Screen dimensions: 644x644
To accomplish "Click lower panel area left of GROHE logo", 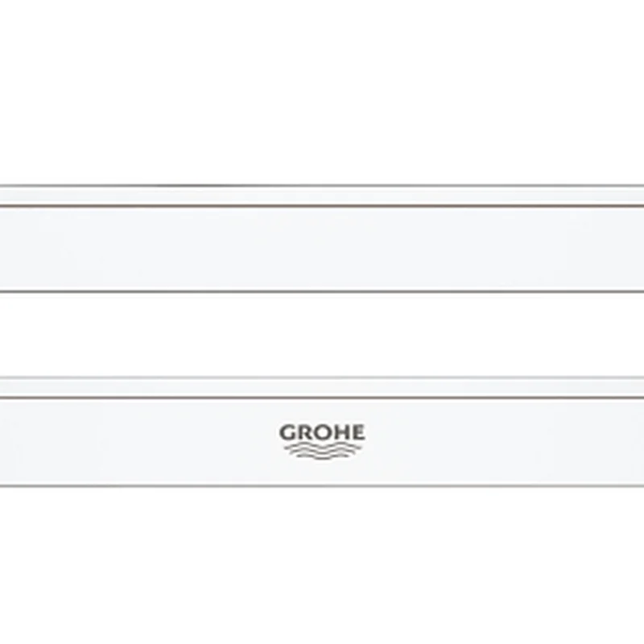I will (137, 441).
